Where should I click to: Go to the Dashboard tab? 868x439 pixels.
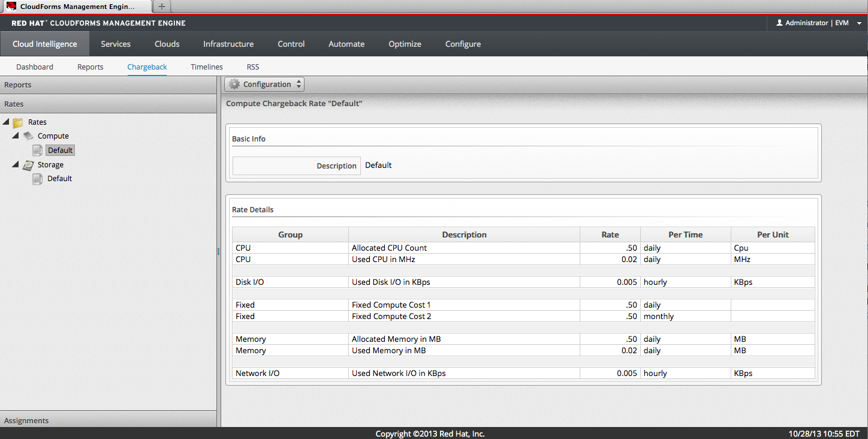pyautogui.click(x=35, y=67)
